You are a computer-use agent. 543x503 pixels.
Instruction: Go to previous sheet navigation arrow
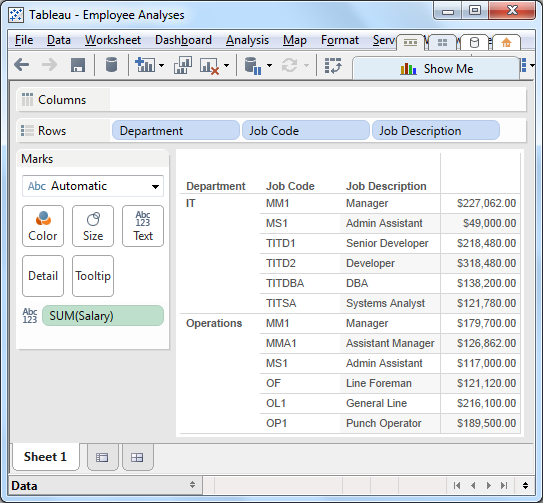click(473, 485)
